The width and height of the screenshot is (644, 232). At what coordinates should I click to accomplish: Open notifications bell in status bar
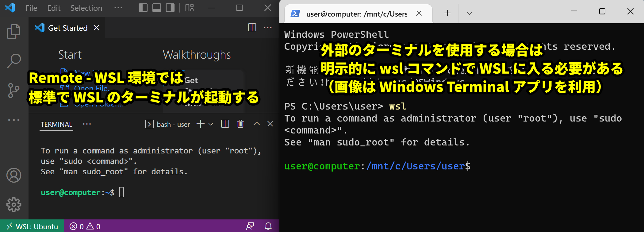coord(268,226)
